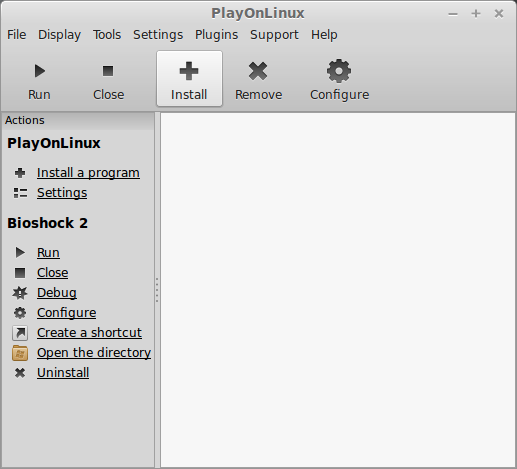
Task: Click the Close toolbar stop icon
Action: click(108, 71)
